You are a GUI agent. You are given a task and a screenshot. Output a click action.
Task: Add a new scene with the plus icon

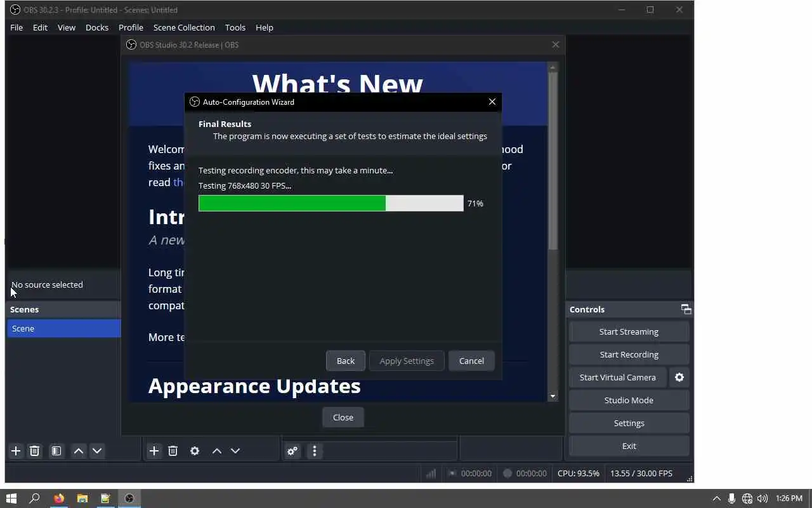pos(16,451)
